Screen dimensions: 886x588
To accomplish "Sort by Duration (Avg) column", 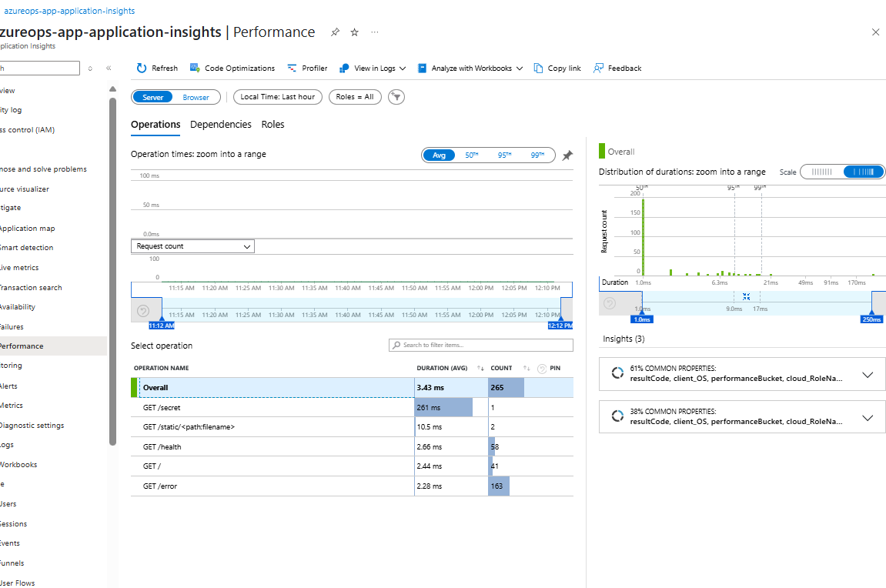I will [x=450, y=369].
